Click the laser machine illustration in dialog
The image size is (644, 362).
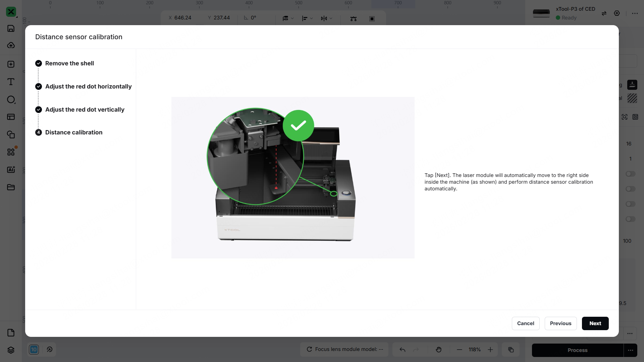pos(293,178)
